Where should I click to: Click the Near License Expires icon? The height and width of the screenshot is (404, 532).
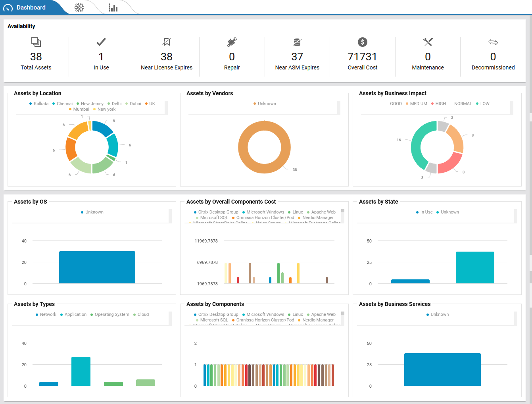167,42
